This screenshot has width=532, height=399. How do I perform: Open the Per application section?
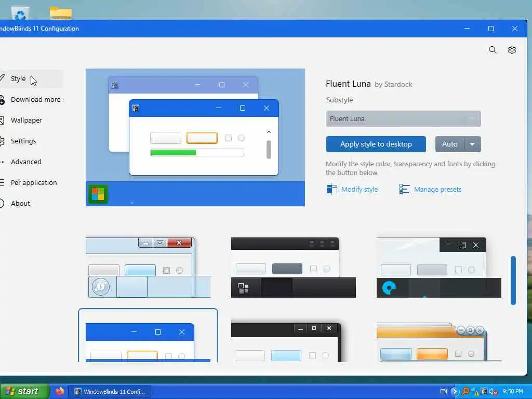coord(31,182)
